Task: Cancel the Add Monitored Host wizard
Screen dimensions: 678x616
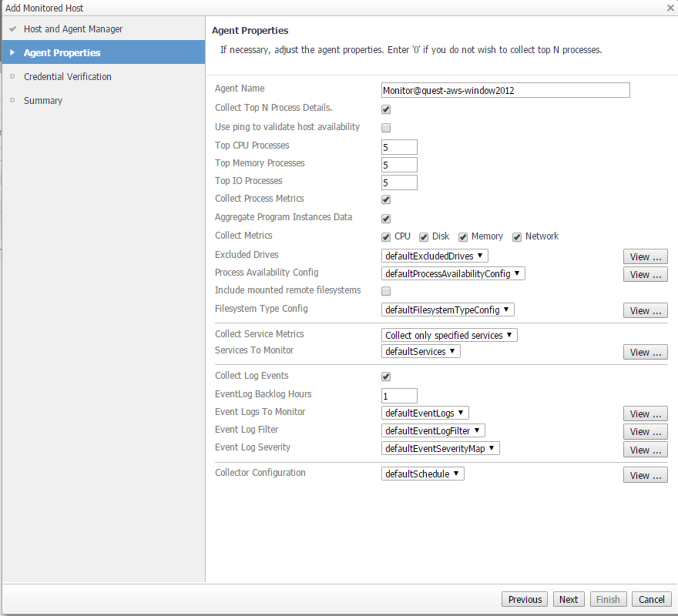Action: click(651, 600)
